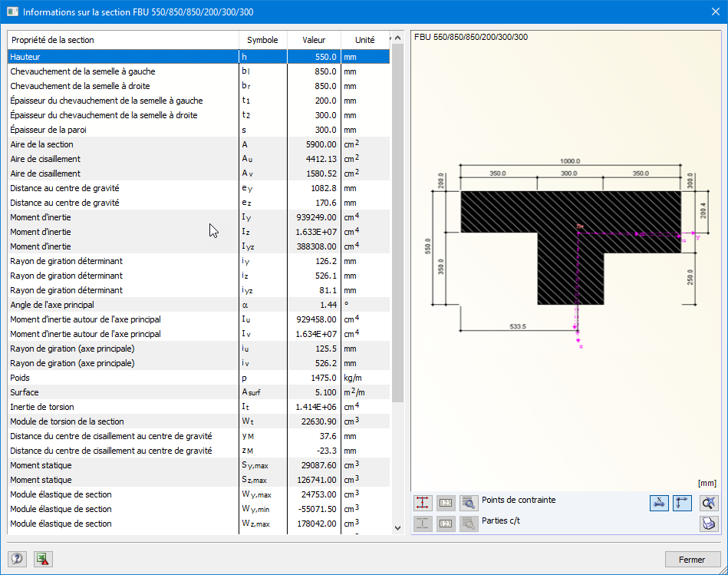Toggle dimension lines display on section

point(659,503)
